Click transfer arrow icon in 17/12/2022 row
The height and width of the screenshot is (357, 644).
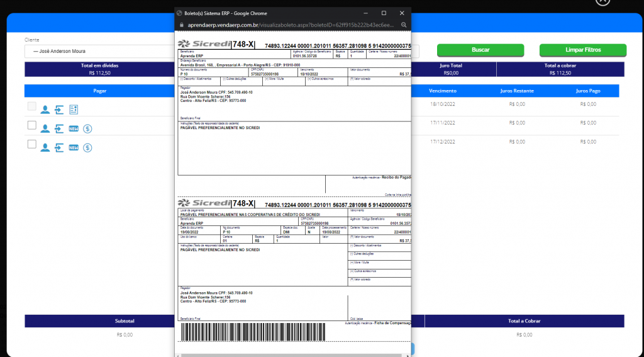tap(59, 148)
